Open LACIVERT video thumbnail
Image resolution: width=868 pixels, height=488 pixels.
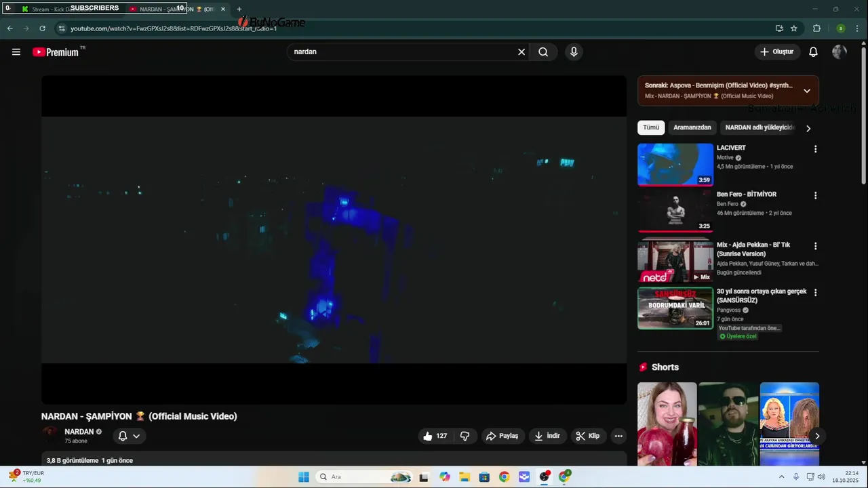point(675,164)
